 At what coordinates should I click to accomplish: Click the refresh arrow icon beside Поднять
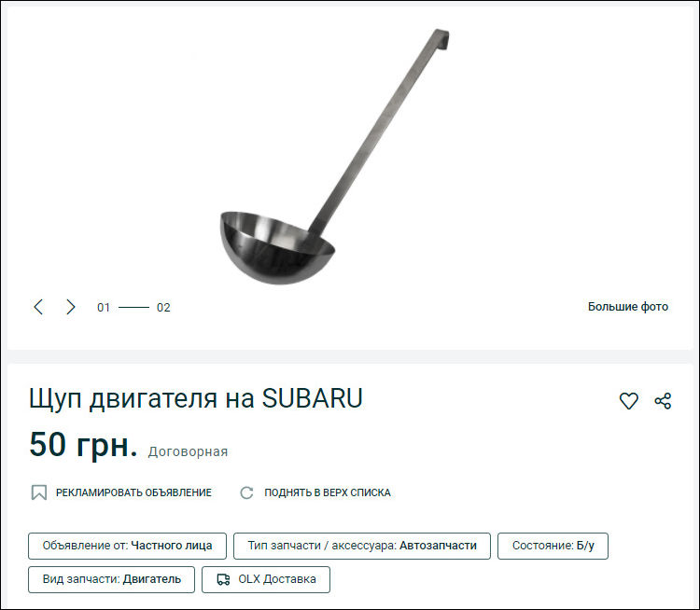(246, 492)
